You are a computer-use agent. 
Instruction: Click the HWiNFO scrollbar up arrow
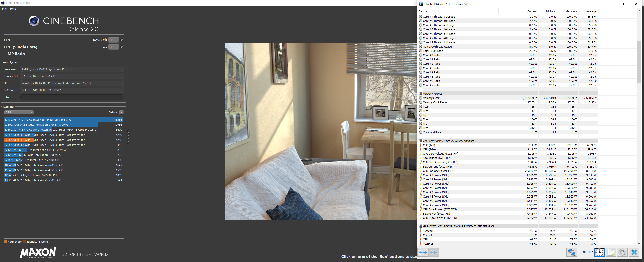[x=639, y=11]
